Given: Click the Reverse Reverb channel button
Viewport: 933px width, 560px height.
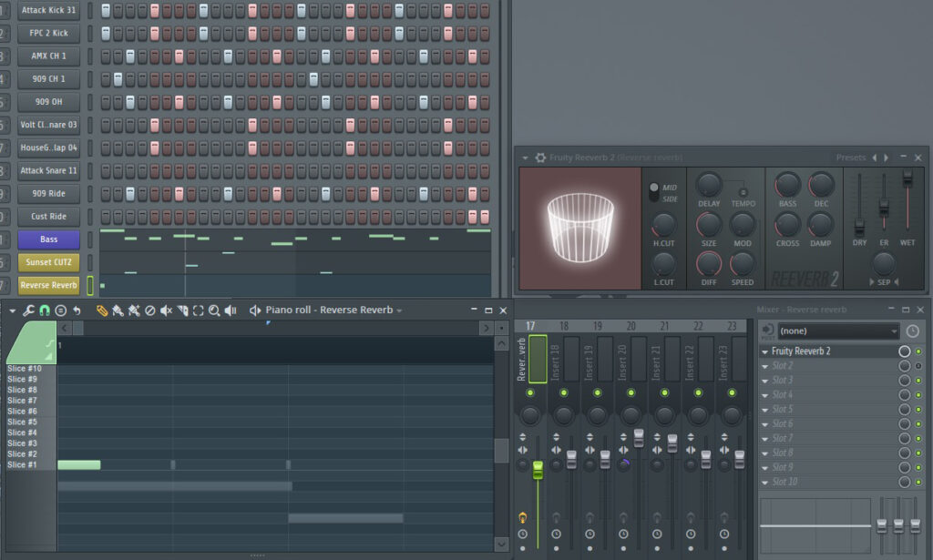Looking at the screenshot, I should pos(49,285).
